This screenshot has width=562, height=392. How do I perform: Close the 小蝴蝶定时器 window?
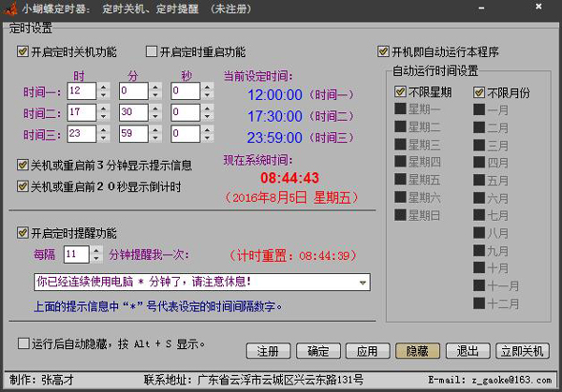(539, 7)
